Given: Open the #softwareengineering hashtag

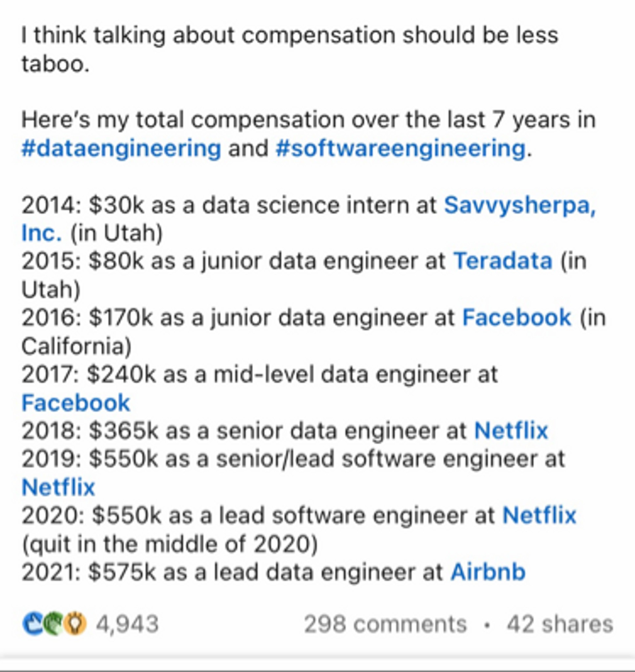Looking at the screenshot, I should coord(401,149).
